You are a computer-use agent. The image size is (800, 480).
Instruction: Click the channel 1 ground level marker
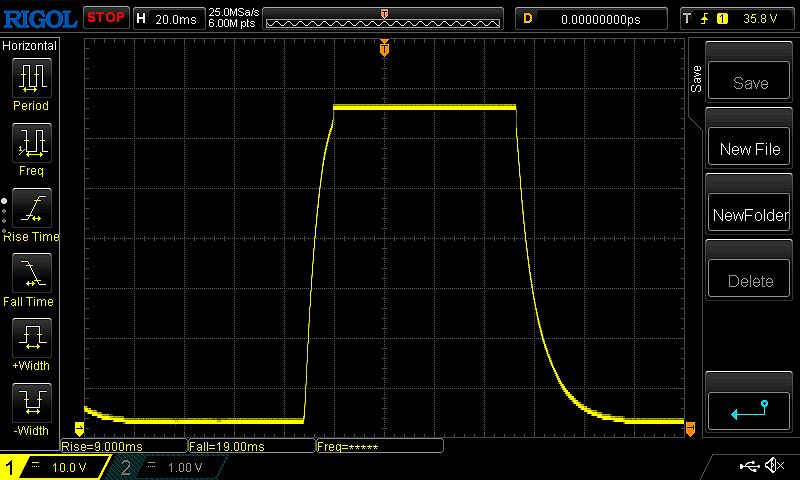[x=79, y=427]
